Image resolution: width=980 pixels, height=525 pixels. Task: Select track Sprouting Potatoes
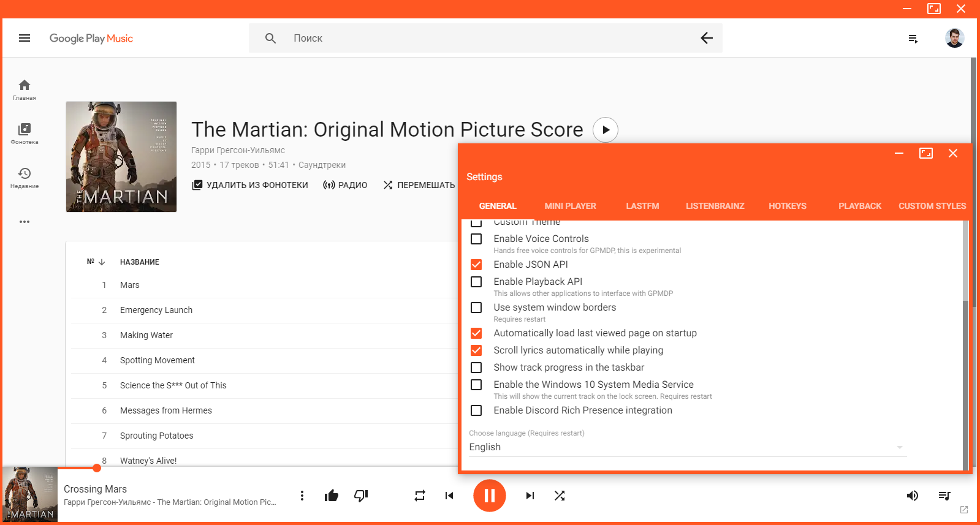tap(157, 436)
